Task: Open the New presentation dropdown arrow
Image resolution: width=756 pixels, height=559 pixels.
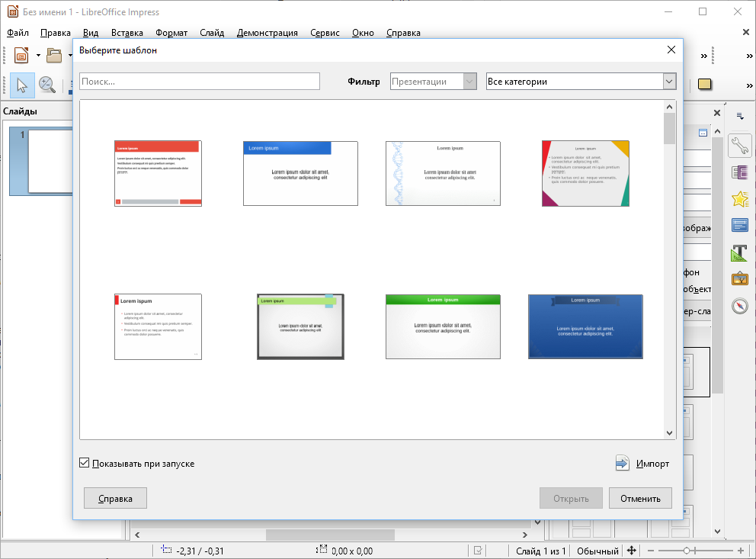Action: click(x=38, y=56)
